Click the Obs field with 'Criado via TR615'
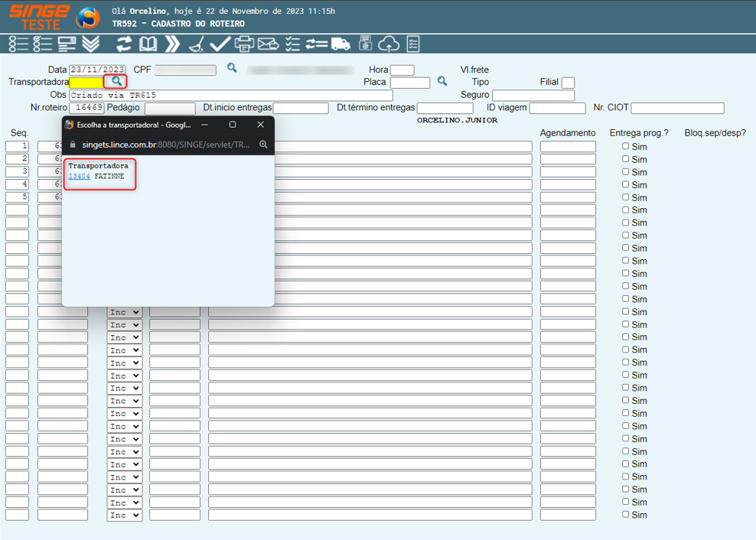The width and height of the screenshot is (756, 540). tap(231, 96)
